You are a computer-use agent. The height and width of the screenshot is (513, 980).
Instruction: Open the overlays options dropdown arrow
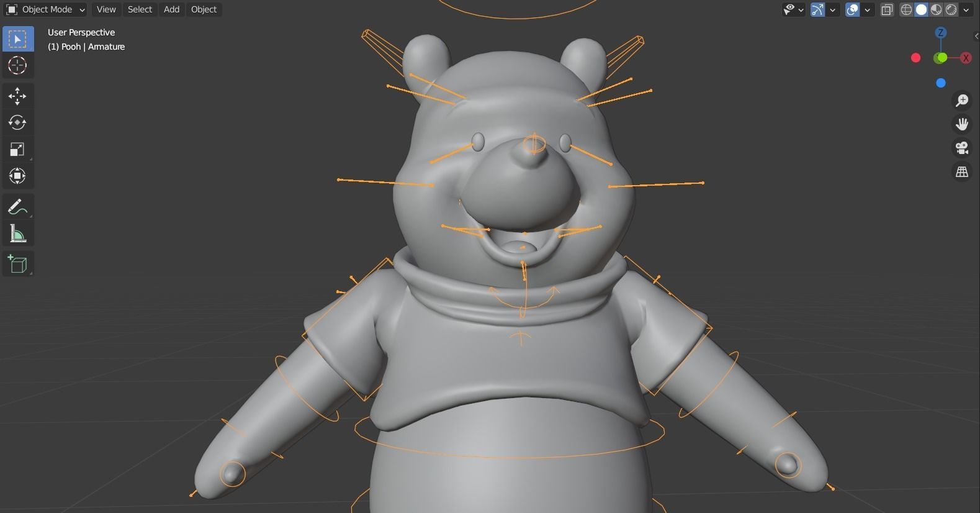tap(868, 9)
